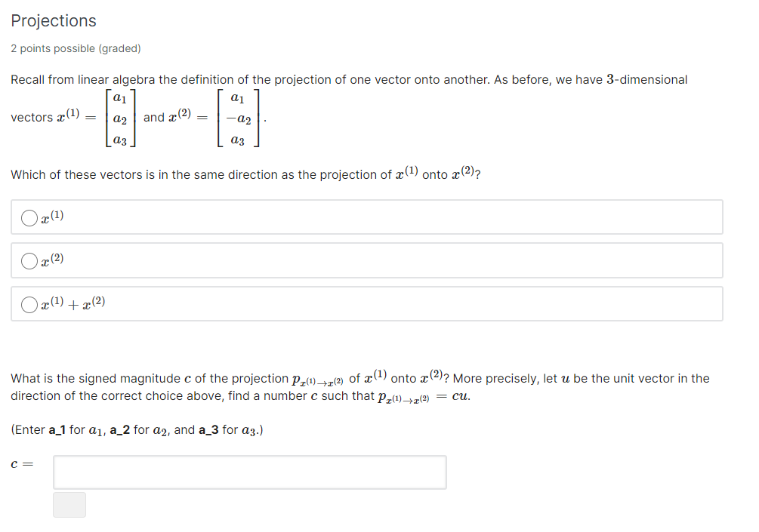The height and width of the screenshot is (532, 759).
Task: Select the x^(1) answer option
Action: 29,217
